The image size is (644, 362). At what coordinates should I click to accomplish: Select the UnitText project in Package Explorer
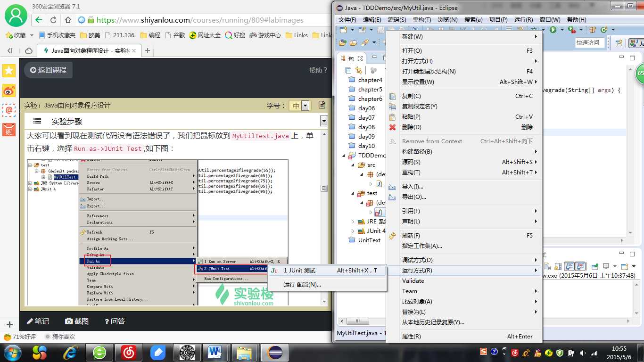point(364,240)
